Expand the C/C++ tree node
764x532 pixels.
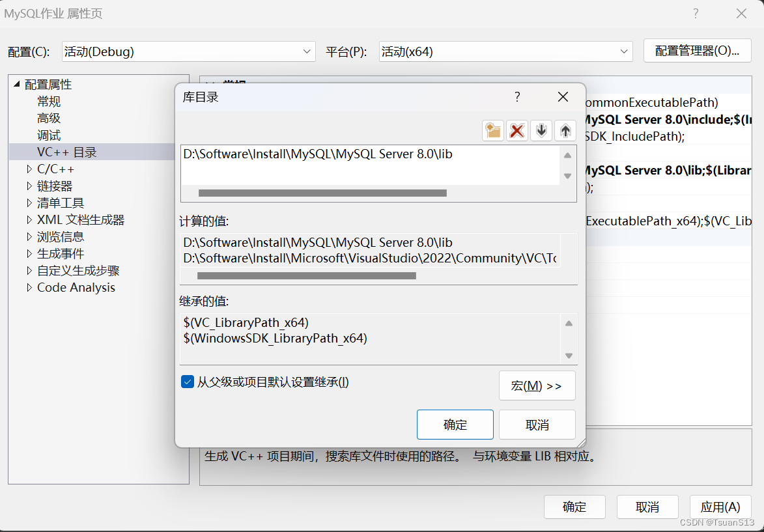tap(29, 169)
